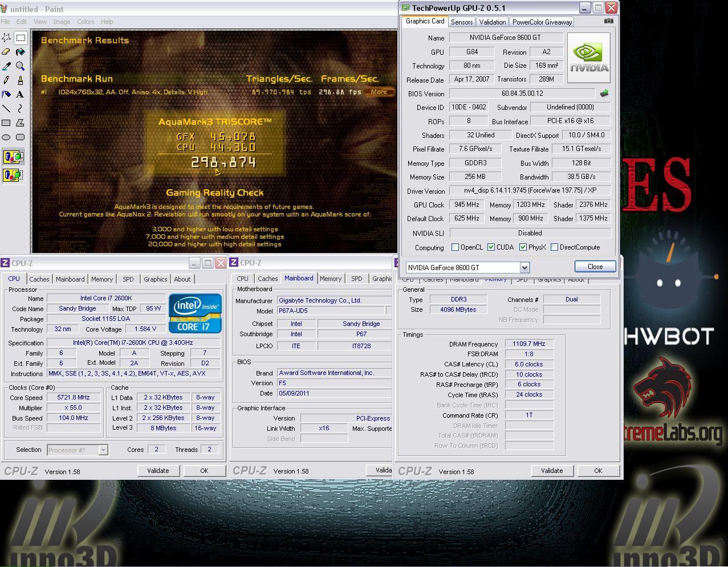Screen dimensions: 728x567
Task: Select the Rounded Rectangle tool in Paint
Action: [21, 137]
